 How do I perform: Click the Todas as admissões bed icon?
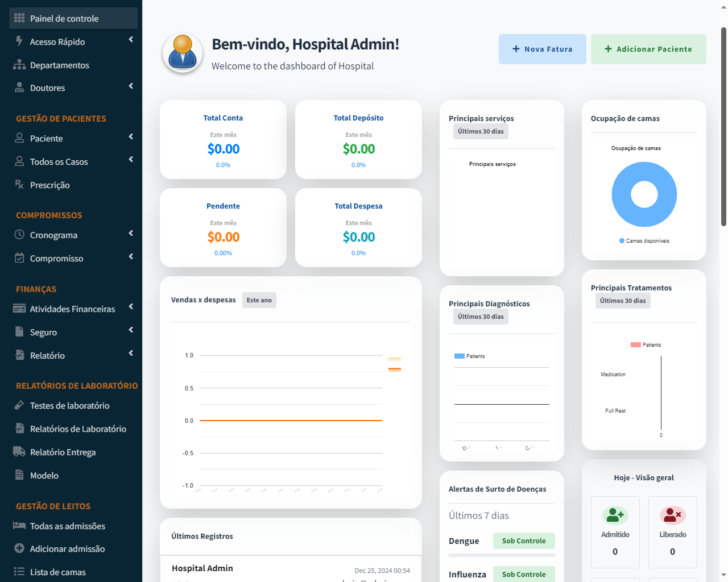tap(19, 526)
